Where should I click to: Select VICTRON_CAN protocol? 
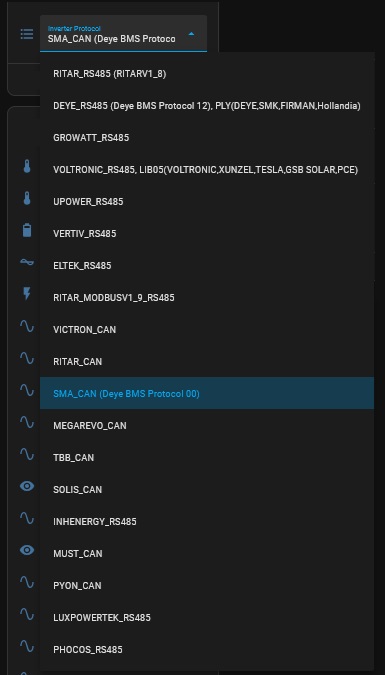[x=207, y=329]
